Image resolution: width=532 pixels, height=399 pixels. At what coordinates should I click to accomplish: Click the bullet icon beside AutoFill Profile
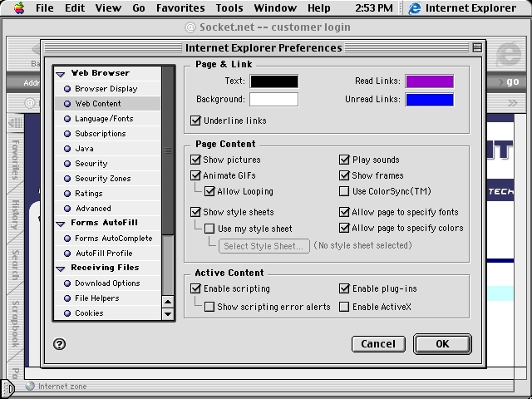click(67, 254)
